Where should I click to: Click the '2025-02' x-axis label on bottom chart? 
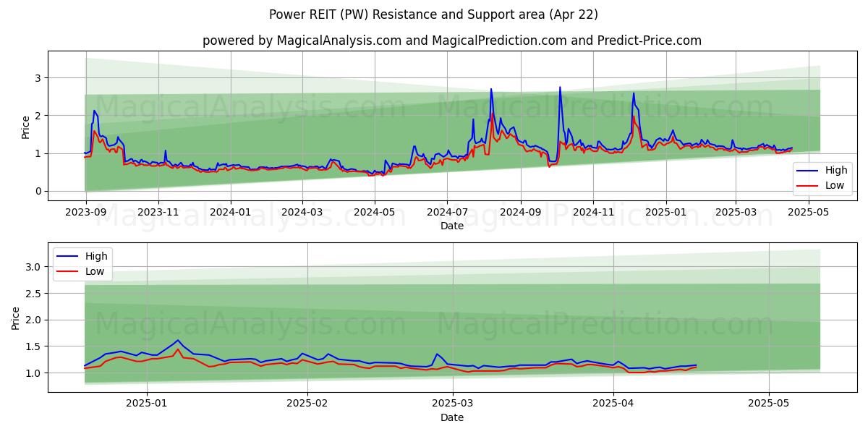coord(307,404)
